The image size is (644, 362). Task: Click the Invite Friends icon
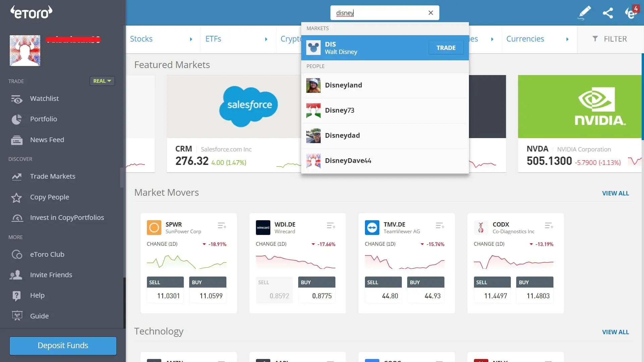[x=16, y=275]
